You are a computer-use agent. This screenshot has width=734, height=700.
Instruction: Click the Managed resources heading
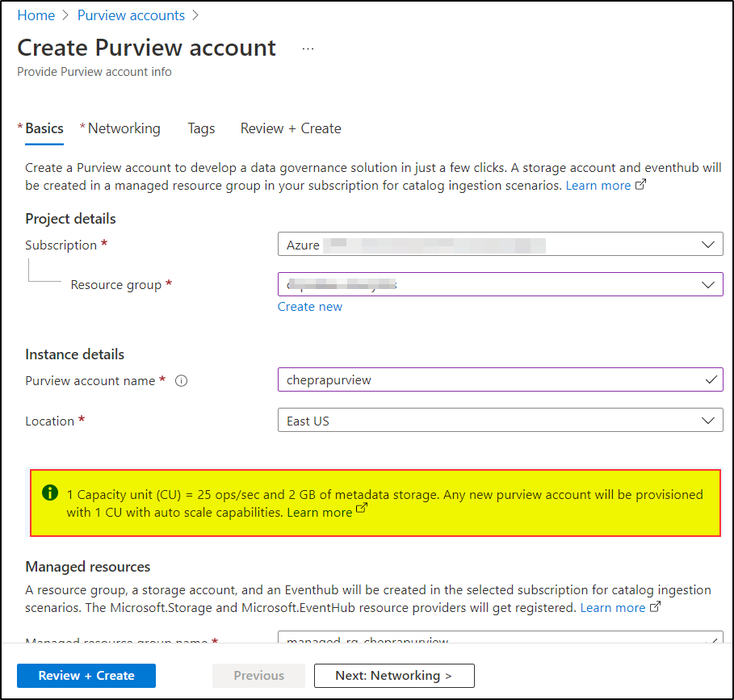tap(88, 567)
